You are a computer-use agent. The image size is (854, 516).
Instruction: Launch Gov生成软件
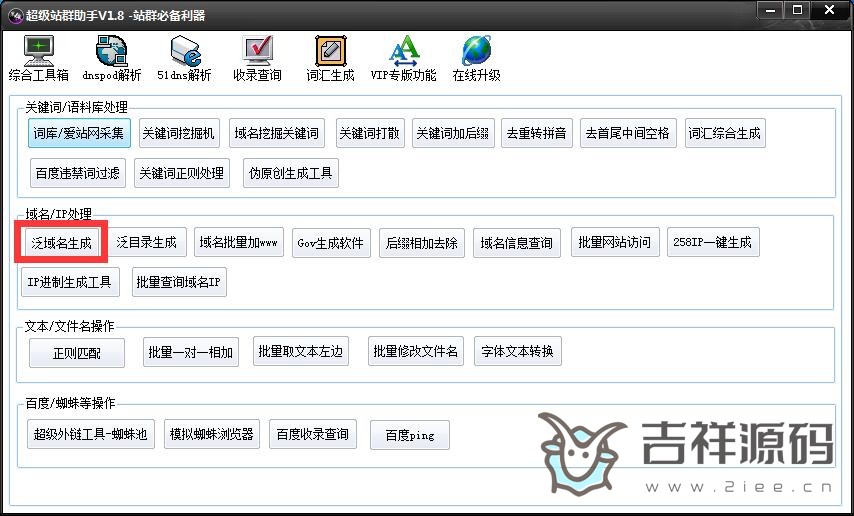coord(331,242)
